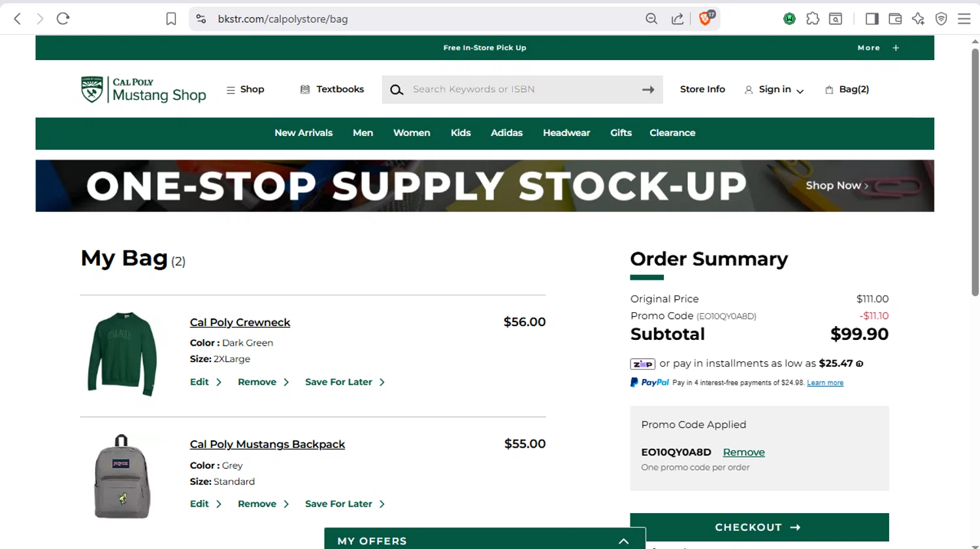980x549 pixels.
Task: Open the green circular extension icon
Action: tap(789, 19)
